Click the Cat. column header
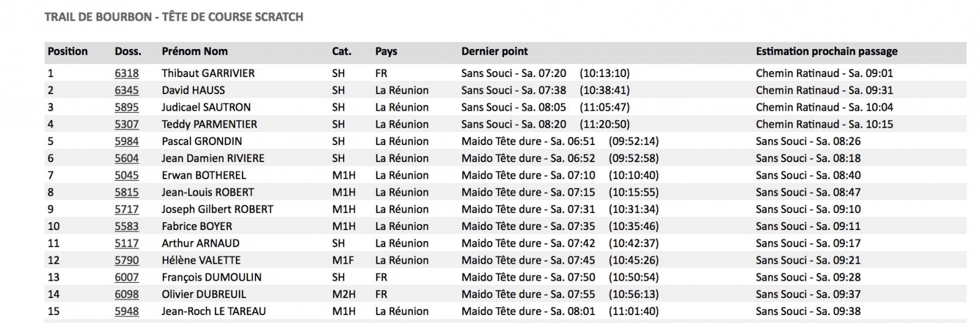Screen dimensions: 980x323 coord(342,51)
